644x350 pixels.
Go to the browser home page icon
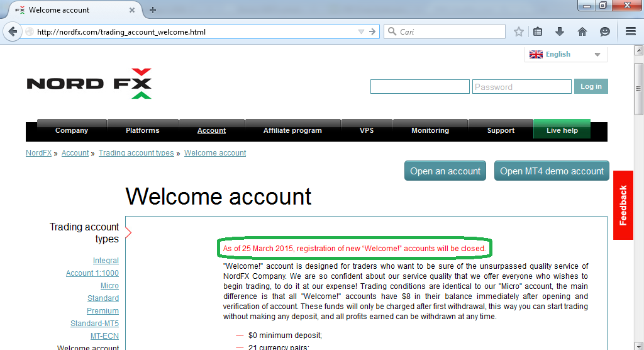[x=582, y=31]
